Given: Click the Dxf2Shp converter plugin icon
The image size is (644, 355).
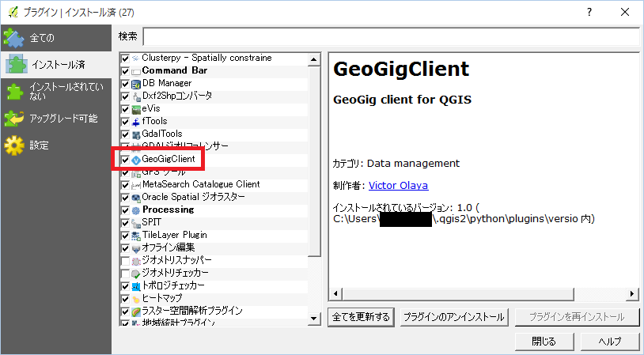Looking at the screenshot, I should click(x=136, y=97).
